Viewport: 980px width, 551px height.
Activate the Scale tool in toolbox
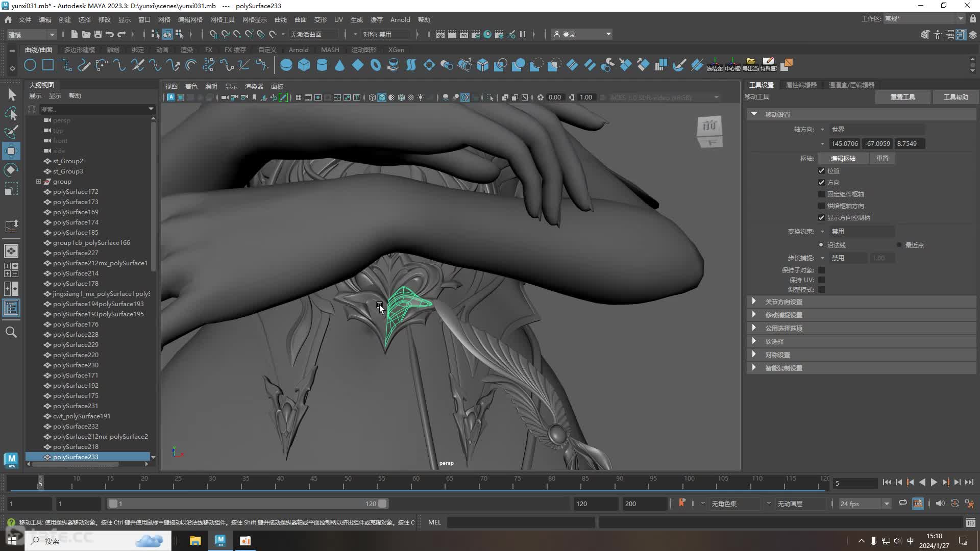point(11,189)
